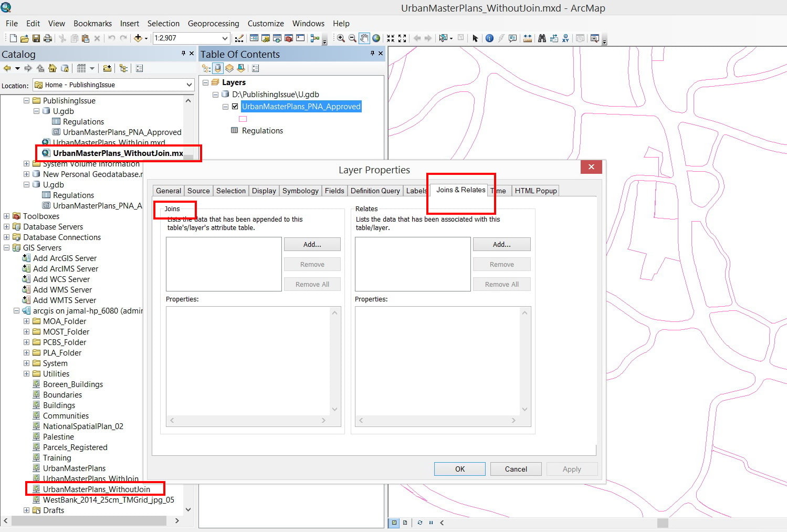787x532 pixels.
Task: Refresh the map view
Action: point(419,523)
